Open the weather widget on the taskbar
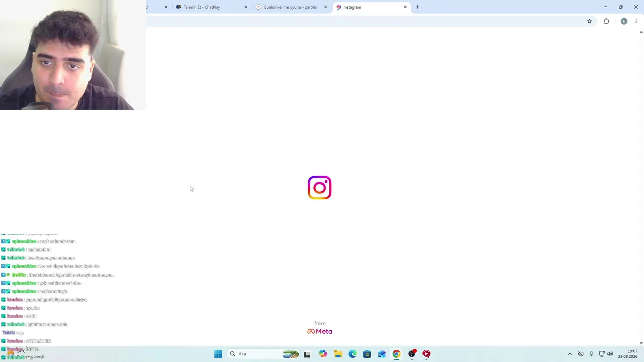The width and height of the screenshot is (644, 362). pos(25,354)
